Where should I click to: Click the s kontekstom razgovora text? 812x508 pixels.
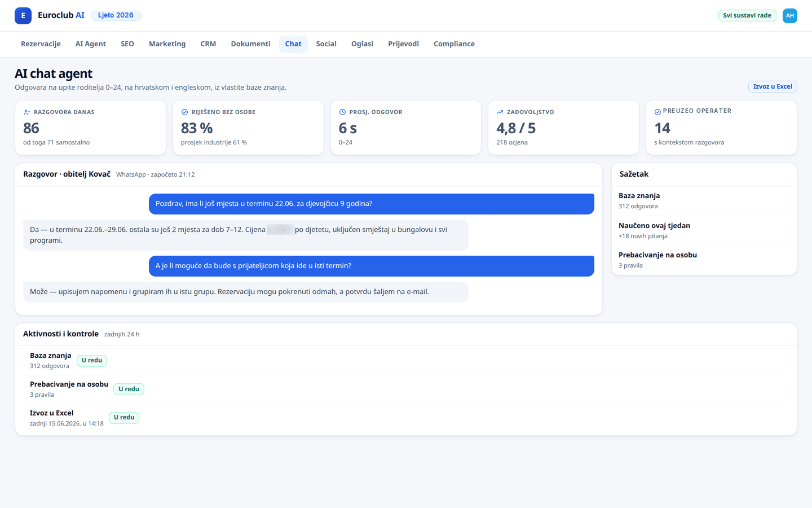pos(689,142)
